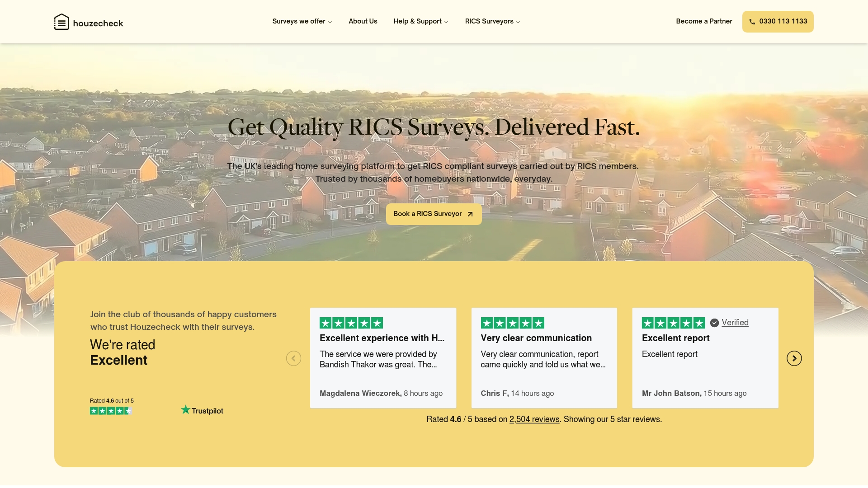The image size is (868, 488).
Task: Open review titled Excellent report
Action: click(x=676, y=338)
